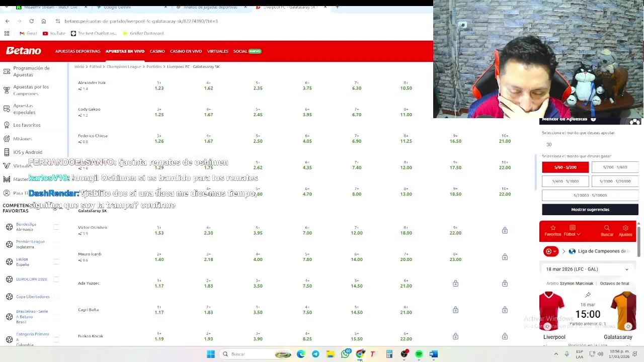
Task: Open Apuestas especiales icon in sidebar
Action: 7,109
